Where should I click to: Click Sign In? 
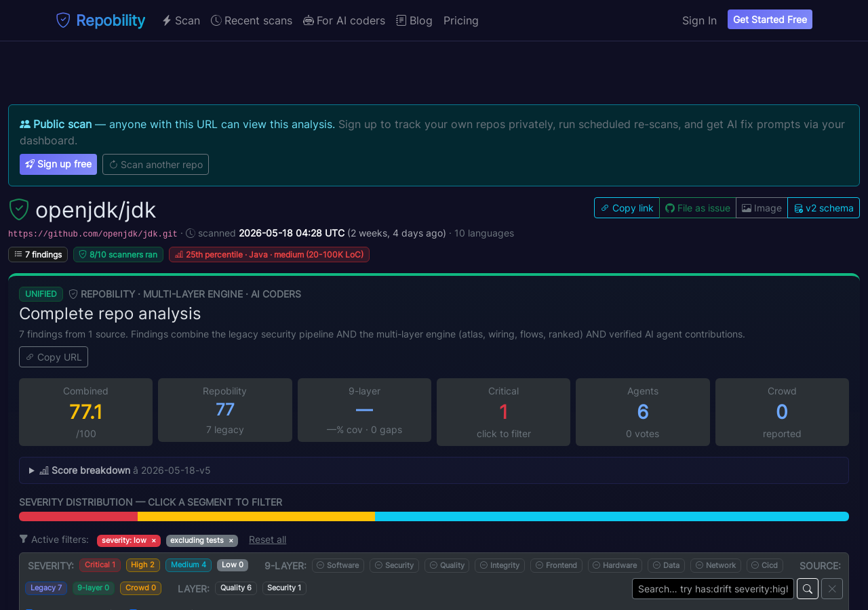(x=699, y=20)
